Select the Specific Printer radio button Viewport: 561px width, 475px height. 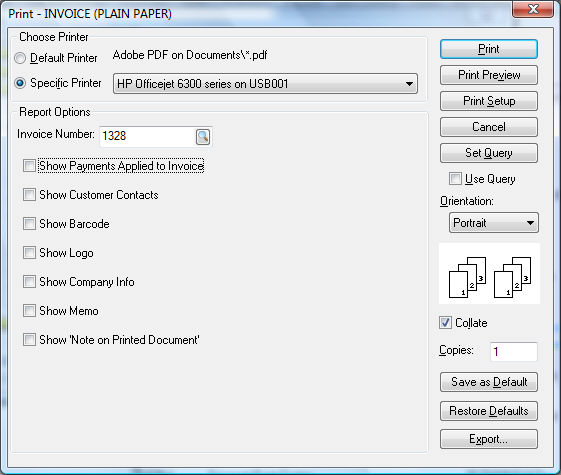[x=20, y=83]
